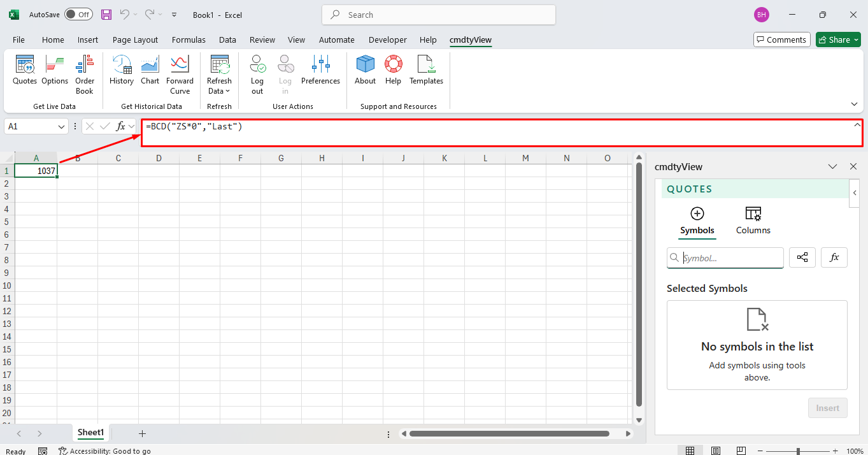Click the 100% zoom level

pos(855,451)
